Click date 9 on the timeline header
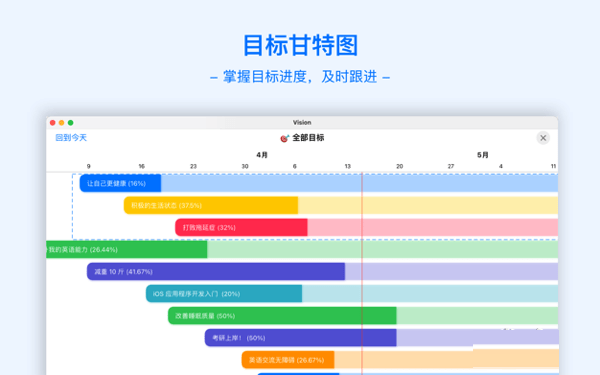 [x=88, y=166]
